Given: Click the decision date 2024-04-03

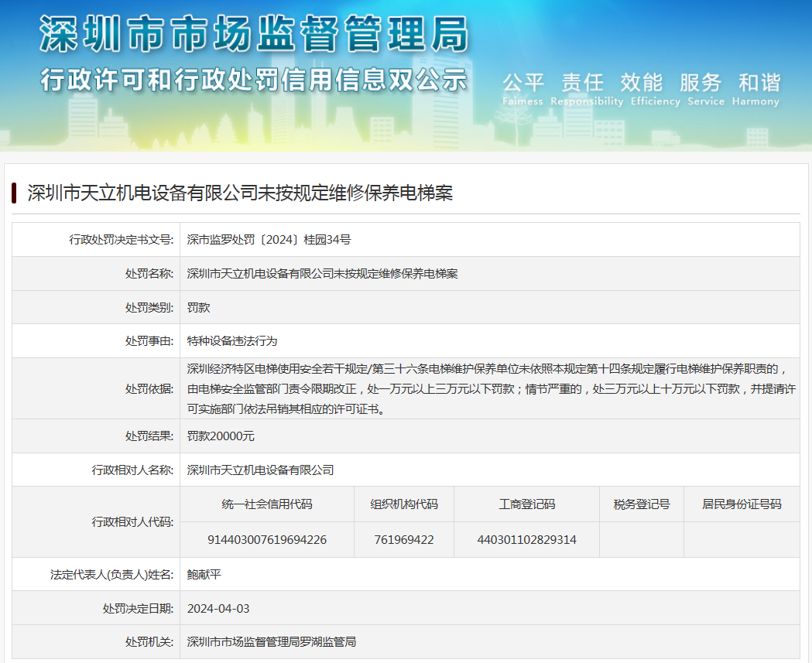Looking at the screenshot, I should 218,609.
